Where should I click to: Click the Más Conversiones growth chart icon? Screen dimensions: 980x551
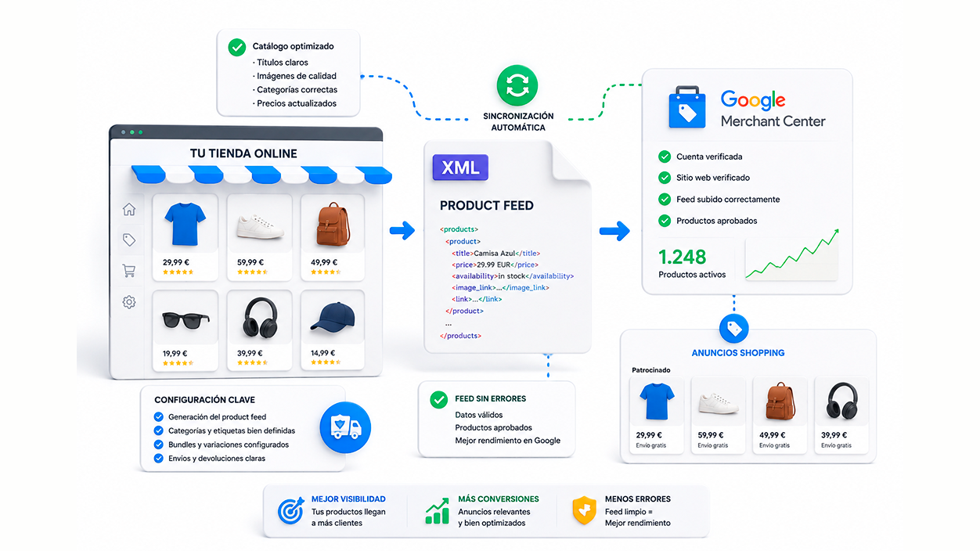coord(437,510)
